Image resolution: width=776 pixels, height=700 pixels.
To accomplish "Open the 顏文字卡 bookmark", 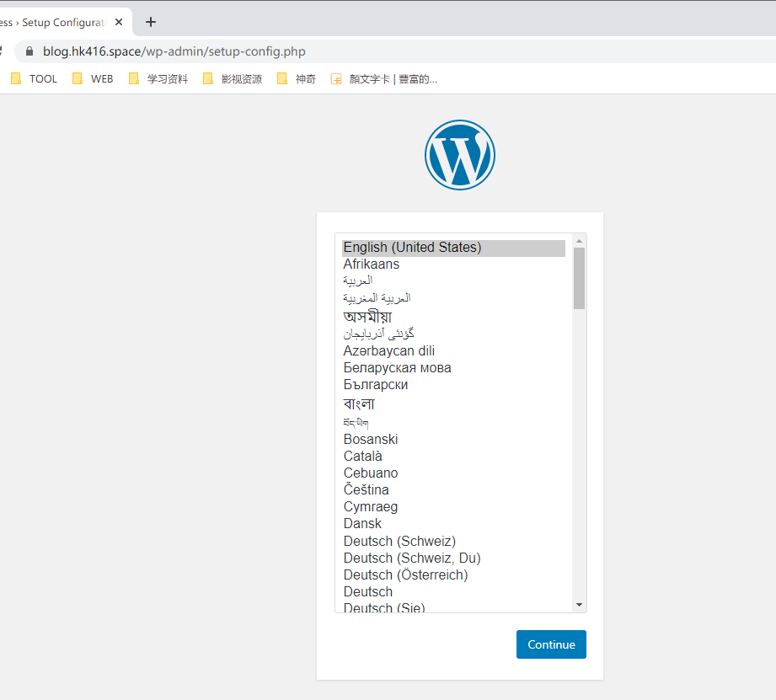I will pos(384,78).
